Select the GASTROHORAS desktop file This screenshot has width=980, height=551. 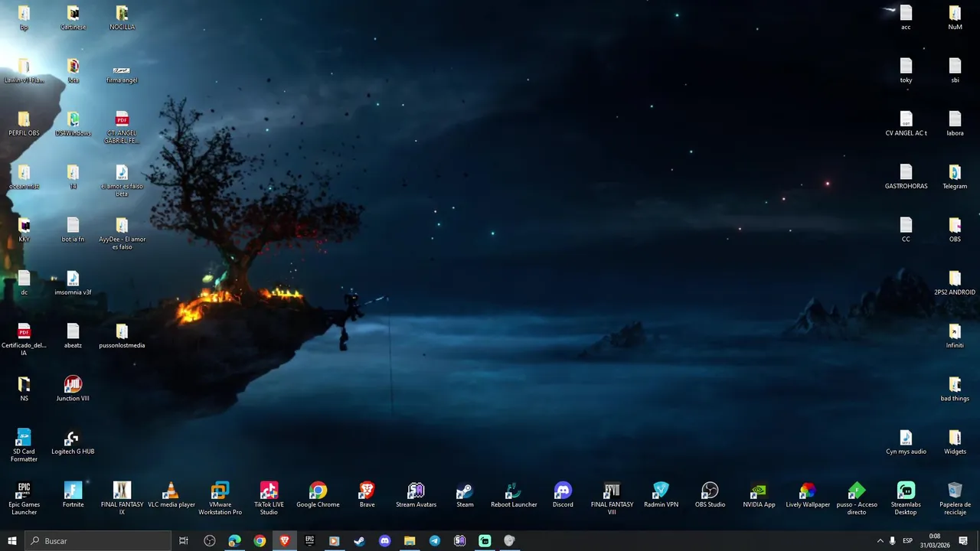point(906,177)
